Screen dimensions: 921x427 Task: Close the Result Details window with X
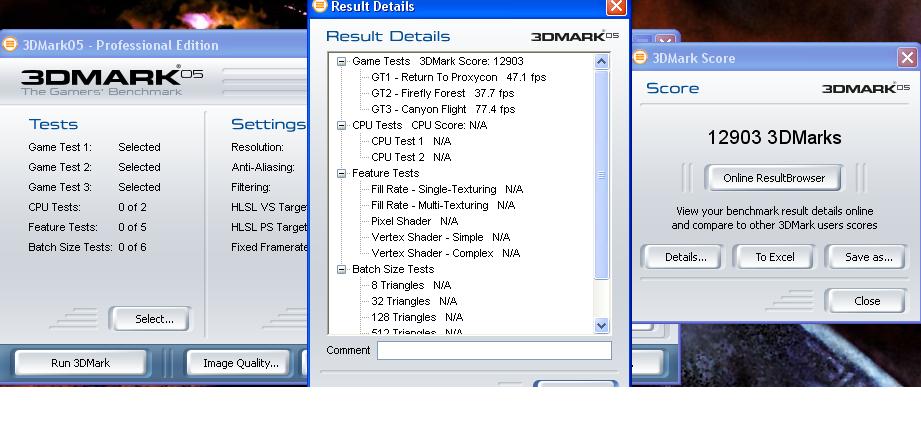tap(616, 6)
